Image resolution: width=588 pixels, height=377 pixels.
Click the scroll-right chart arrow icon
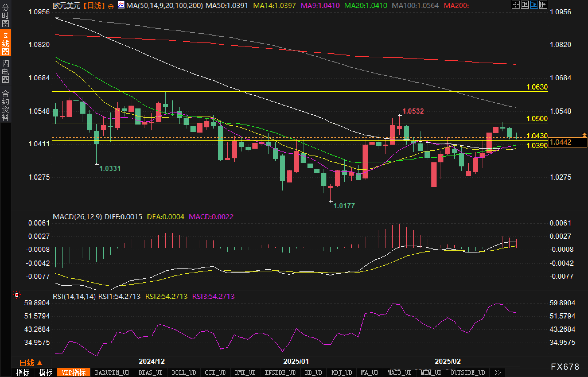(x=543, y=5)
